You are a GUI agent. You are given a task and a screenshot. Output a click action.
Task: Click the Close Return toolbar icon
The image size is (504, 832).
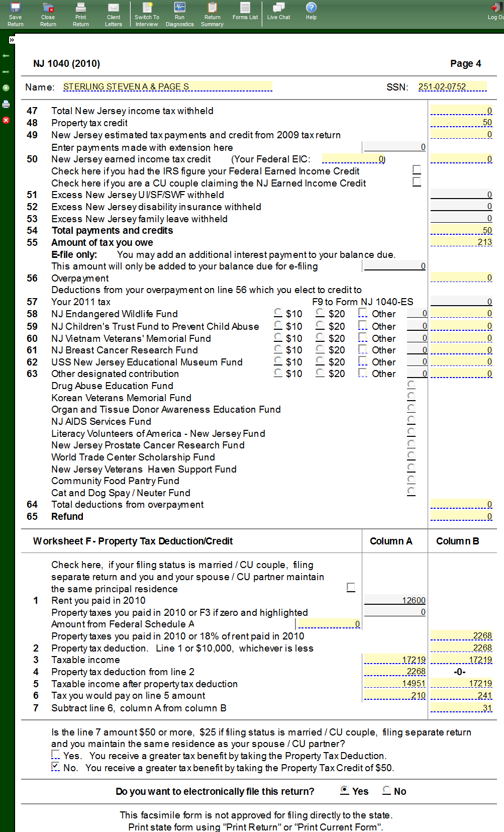(x=48, y=14)
